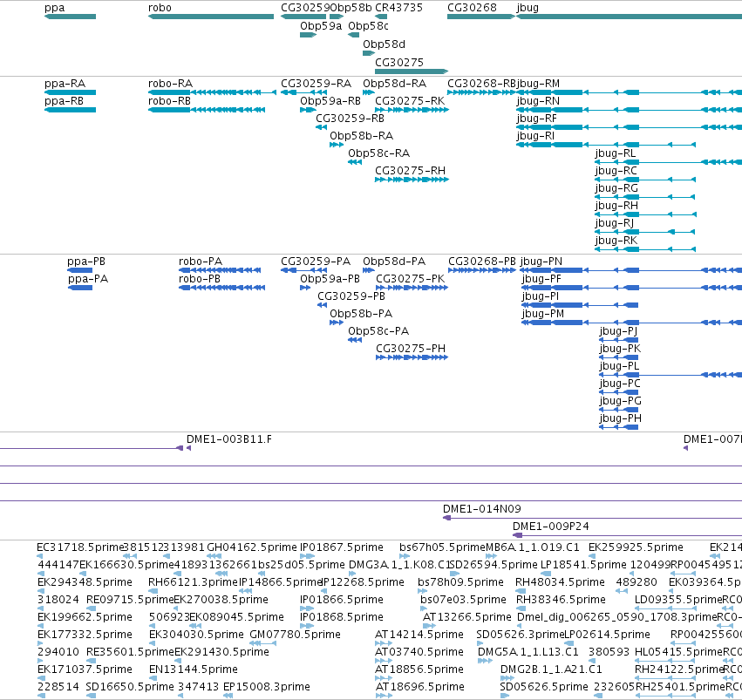
Task: Click the jbug-PG protein label
Action: pyautogui.click(x=621, y=401)
